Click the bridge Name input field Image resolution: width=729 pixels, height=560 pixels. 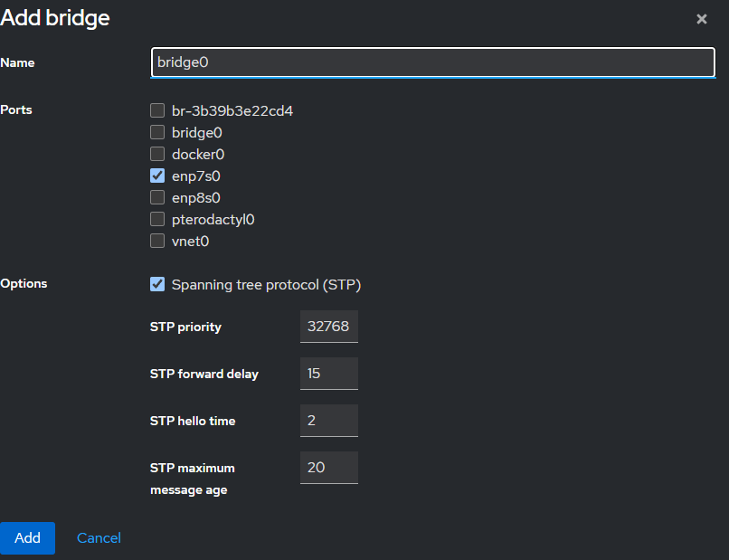[433, 62]
